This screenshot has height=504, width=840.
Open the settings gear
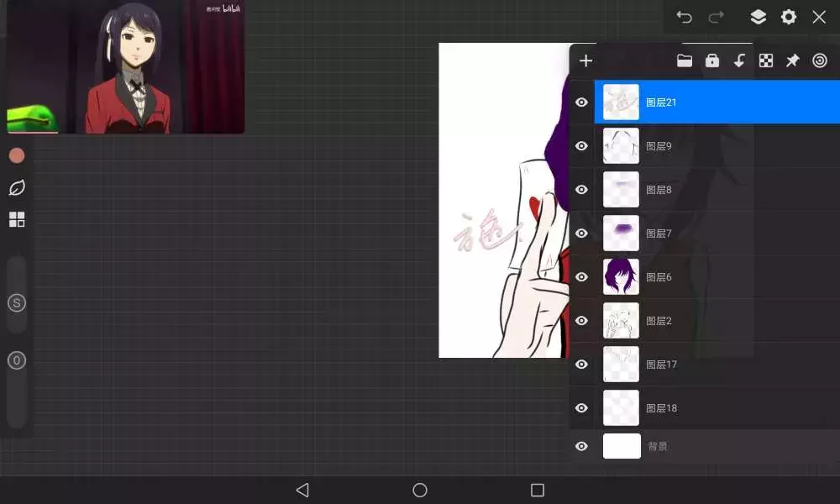(x=789, y=17)
